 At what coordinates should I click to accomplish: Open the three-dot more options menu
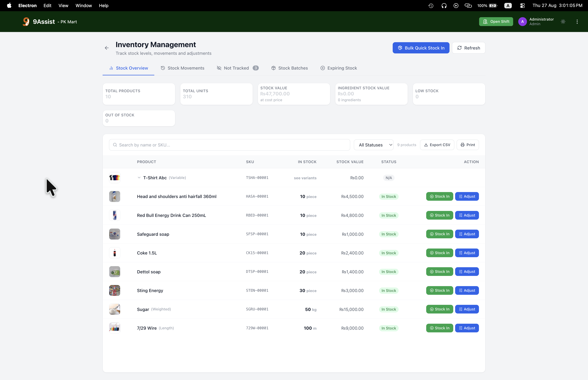pos(577,22)
